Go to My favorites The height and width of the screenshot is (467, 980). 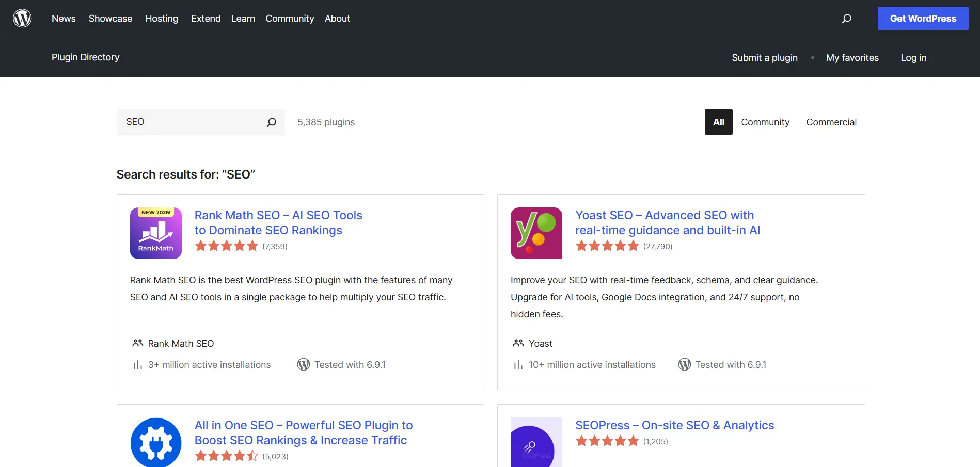point(852,58)
